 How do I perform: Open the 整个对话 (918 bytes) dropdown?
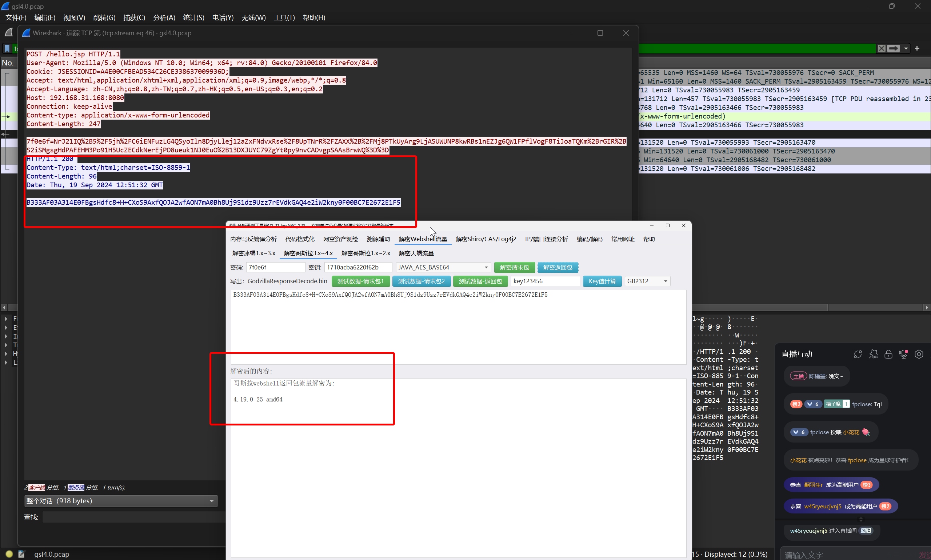coord(121,501)
